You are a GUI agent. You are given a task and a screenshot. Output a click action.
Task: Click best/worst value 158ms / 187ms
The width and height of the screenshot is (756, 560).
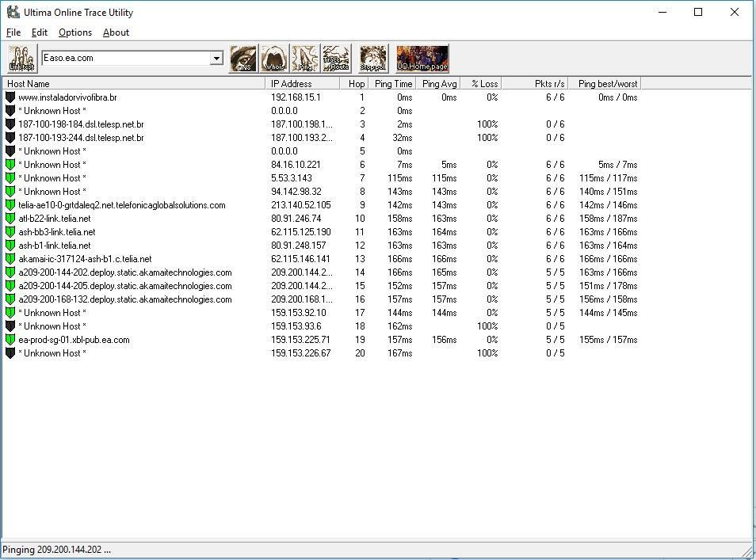(608, 219)
